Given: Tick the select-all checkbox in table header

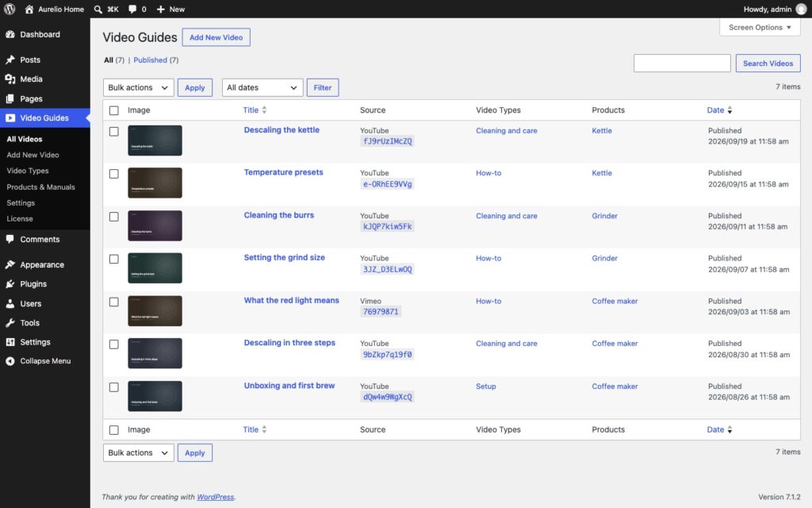Looking at the screenshot, I should [x=114, y=110].
